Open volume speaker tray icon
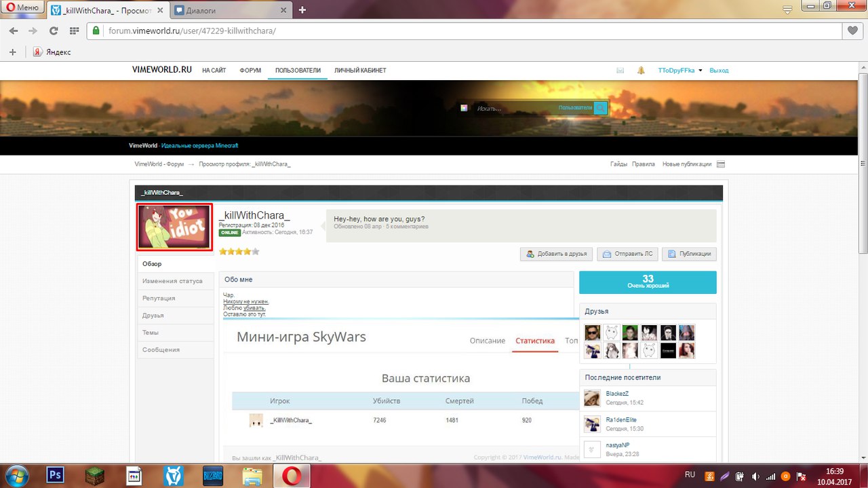The height and width of the screenshot is (488, 868). point(755,475)
